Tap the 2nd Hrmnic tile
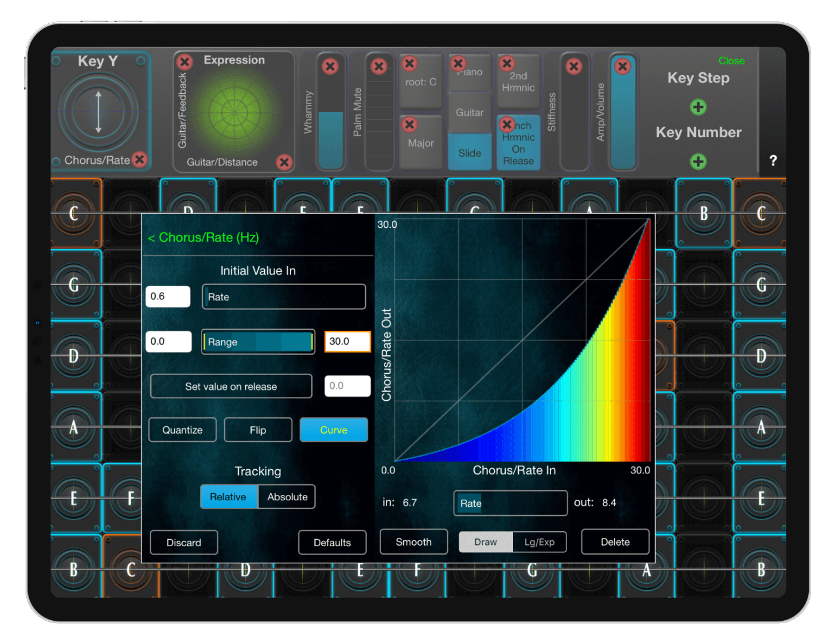This screenshot has width=835, height=644. (x=518, y=82)
